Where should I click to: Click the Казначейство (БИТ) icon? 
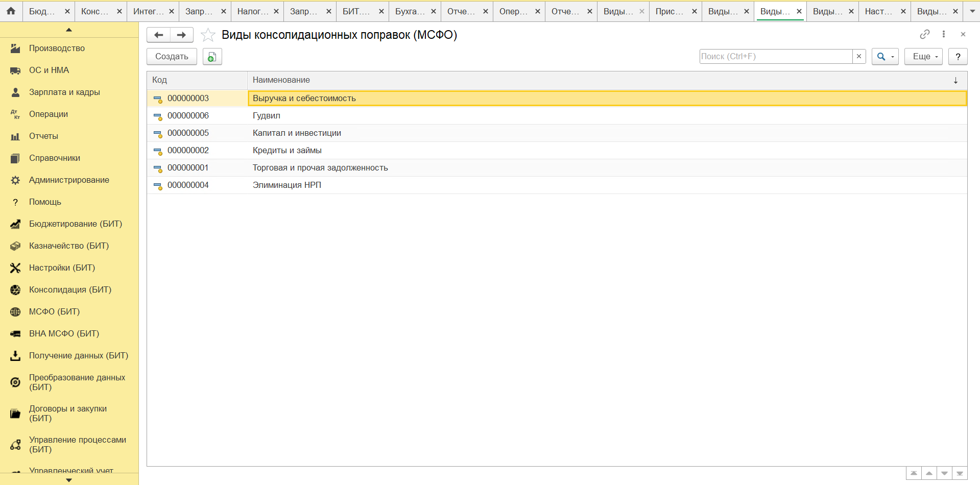coord(15,246)
